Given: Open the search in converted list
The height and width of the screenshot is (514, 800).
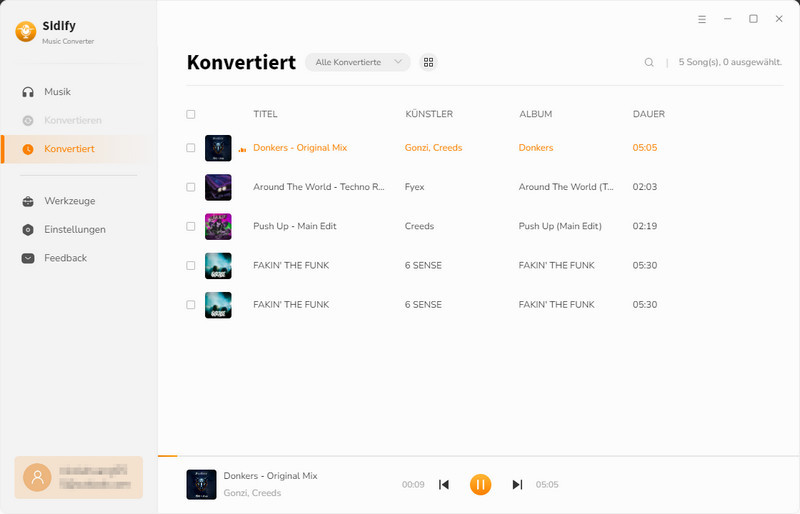Looking at the screenshot, I should (649, 62).
